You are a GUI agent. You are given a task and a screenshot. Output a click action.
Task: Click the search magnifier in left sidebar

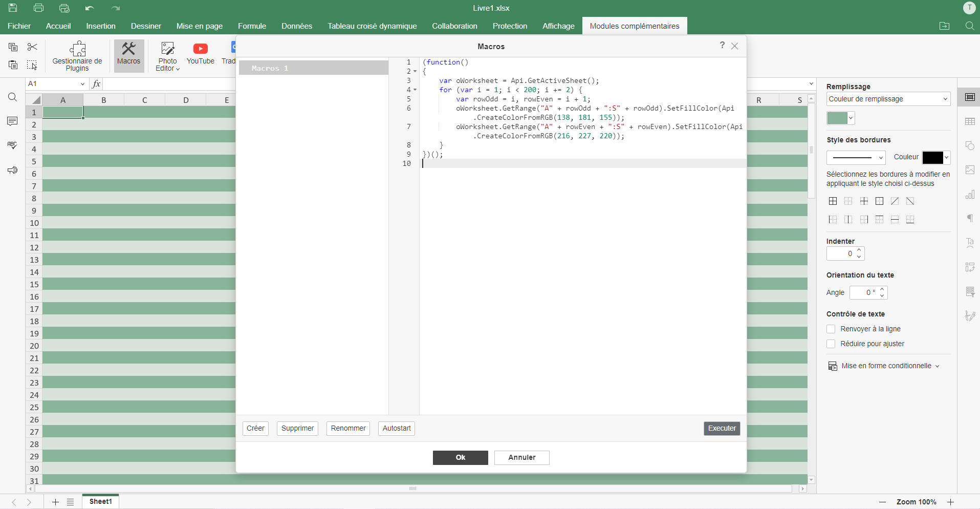[x=12, y=97]
